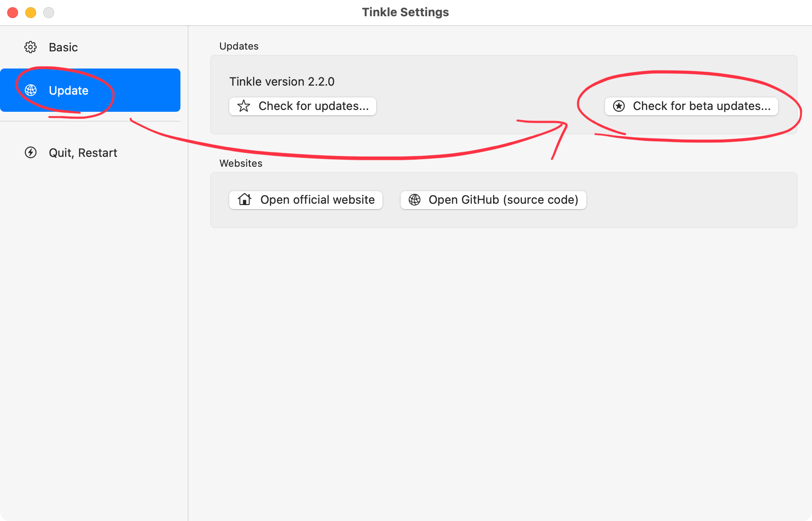Open the official Tinkle website

[305, 200]
